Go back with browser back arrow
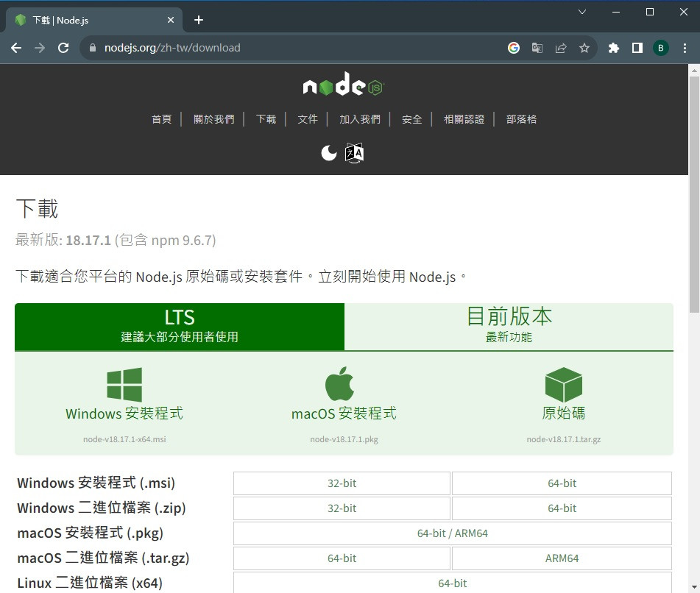This screenshot has width=700, height=593. click(x=16, y=48)
